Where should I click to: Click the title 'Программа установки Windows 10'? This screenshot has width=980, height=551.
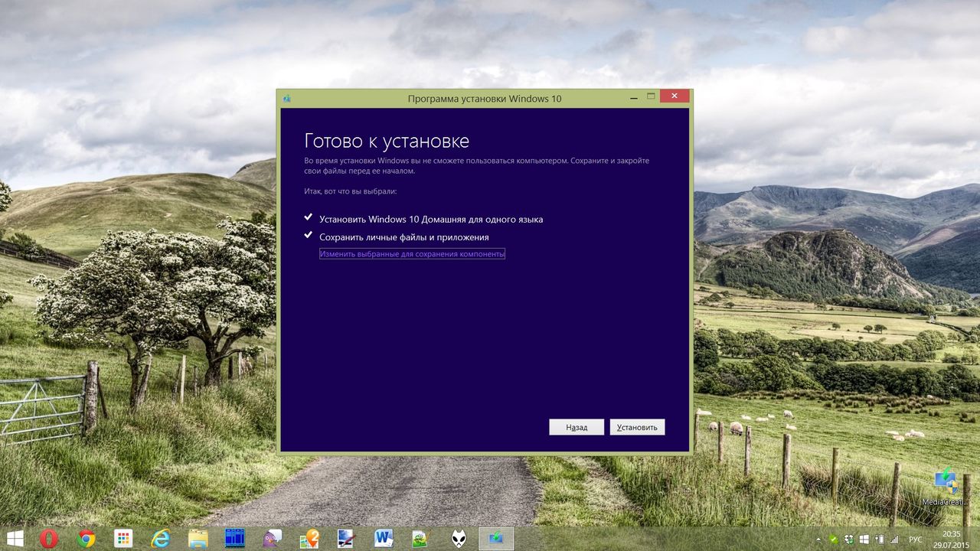[x=485, y=99]
